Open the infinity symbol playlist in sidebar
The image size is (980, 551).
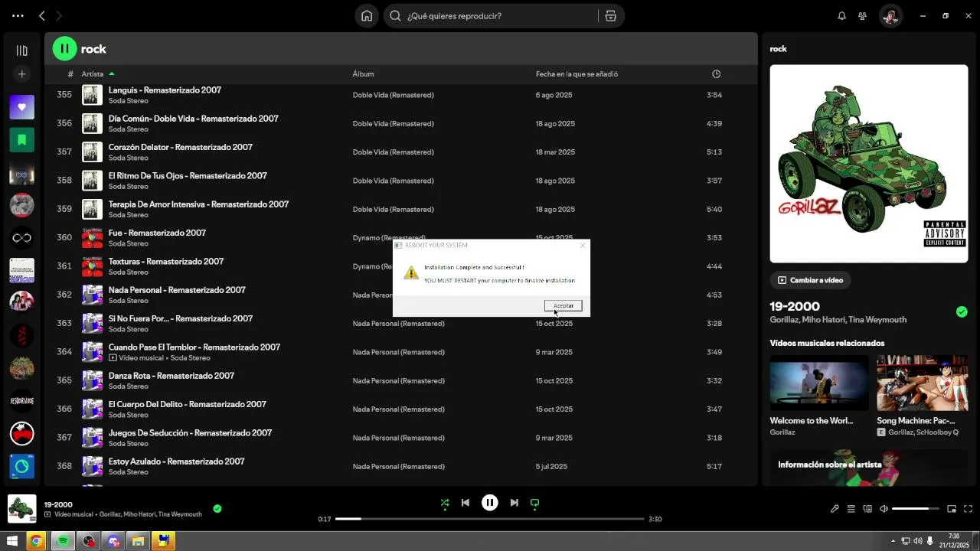tap(21, 238)
